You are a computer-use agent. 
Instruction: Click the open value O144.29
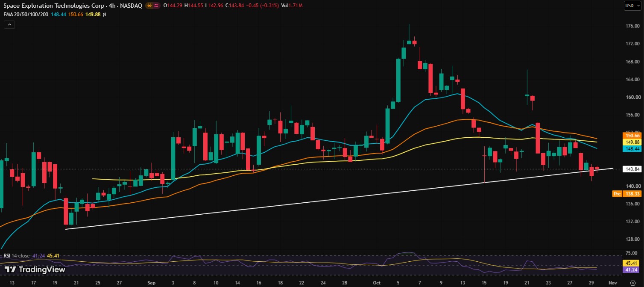pos(173,6)
